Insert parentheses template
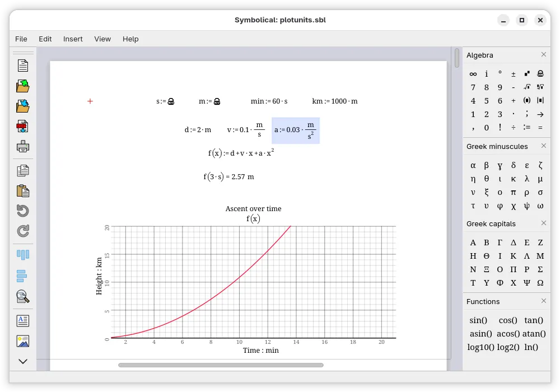560x392 pixels. click(527, 100)
